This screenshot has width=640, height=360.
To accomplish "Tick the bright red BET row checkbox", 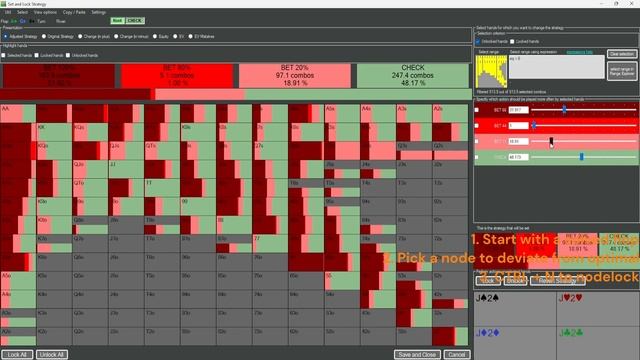I will point(477,126).
